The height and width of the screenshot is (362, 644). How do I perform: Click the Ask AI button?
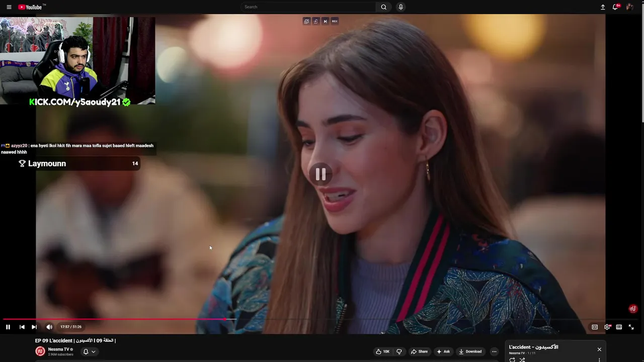(x=443, y=351)
